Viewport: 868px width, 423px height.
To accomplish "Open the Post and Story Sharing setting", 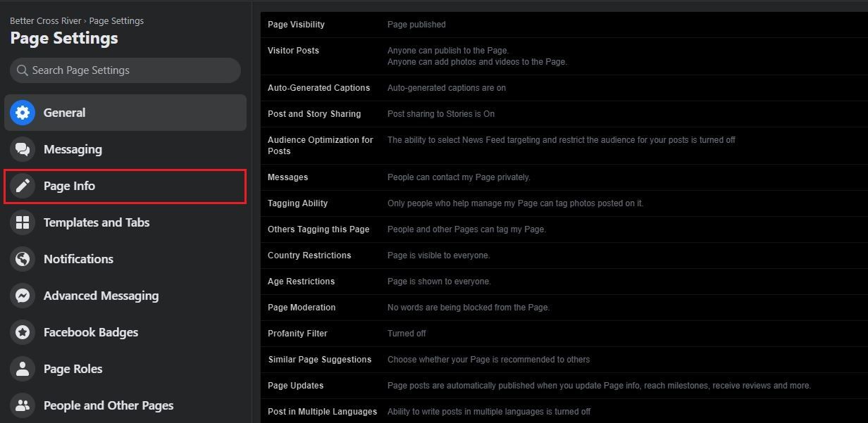I will [564, 114].
